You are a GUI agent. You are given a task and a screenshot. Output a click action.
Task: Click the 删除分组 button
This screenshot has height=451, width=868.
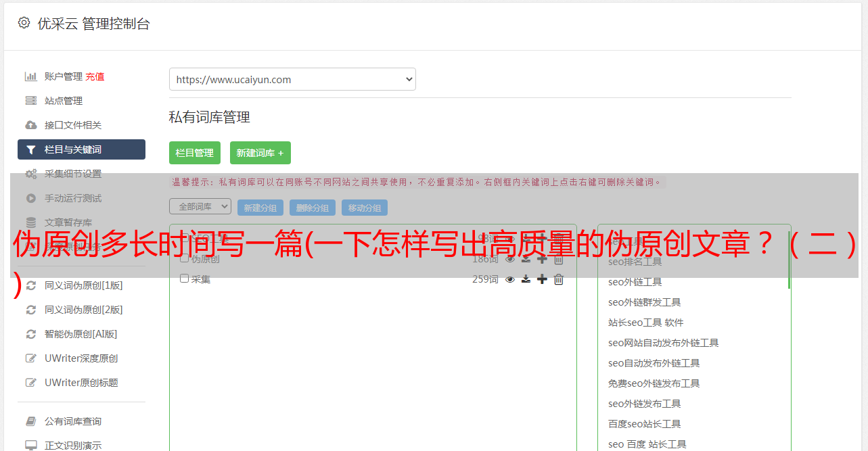pyautogui.click(x=313, y=208)
